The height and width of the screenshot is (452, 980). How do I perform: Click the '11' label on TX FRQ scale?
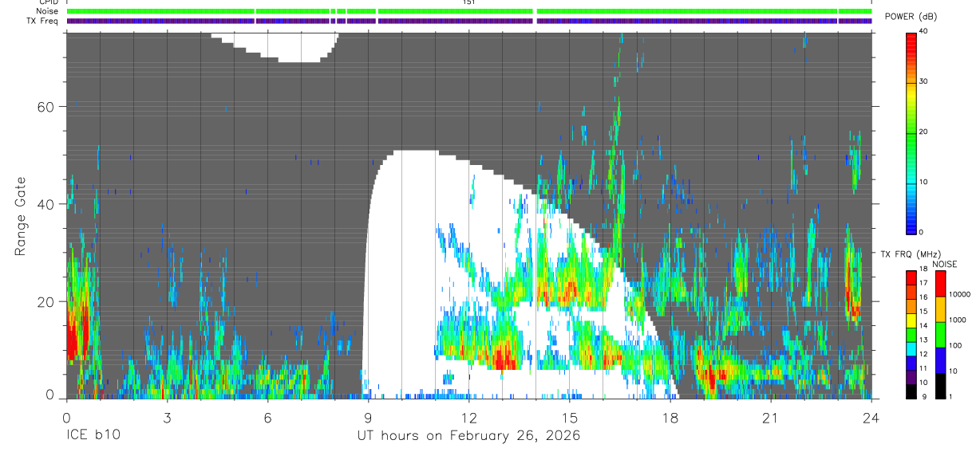(924, 368)
